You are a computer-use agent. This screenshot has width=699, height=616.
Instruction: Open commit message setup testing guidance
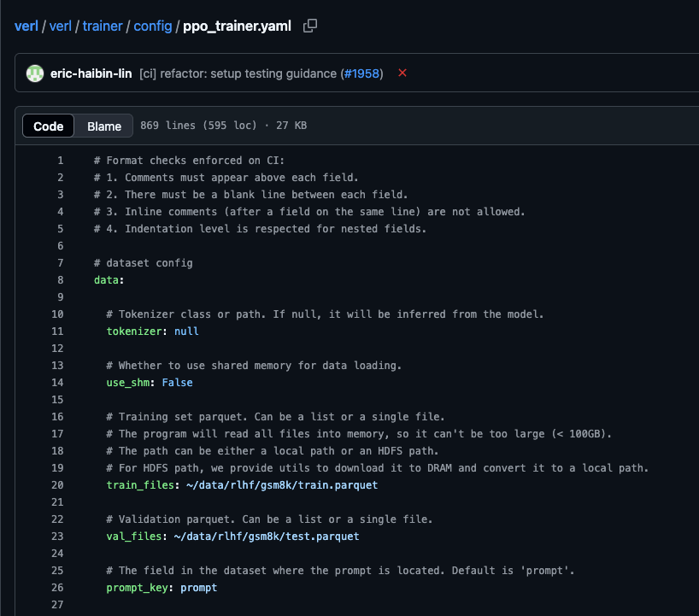[238, 73]
